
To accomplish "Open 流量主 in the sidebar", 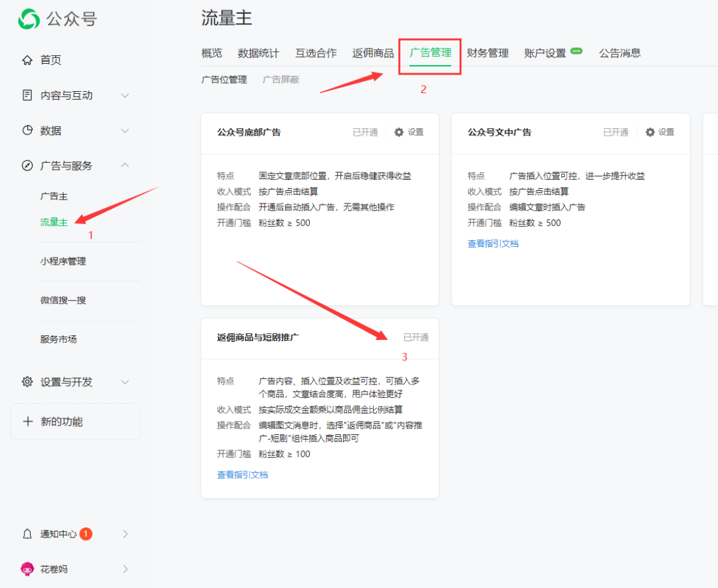I will pos(54,222).
